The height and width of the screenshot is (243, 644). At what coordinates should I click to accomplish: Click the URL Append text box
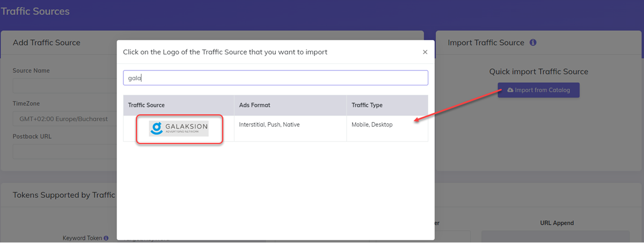[x=555, y=237]
